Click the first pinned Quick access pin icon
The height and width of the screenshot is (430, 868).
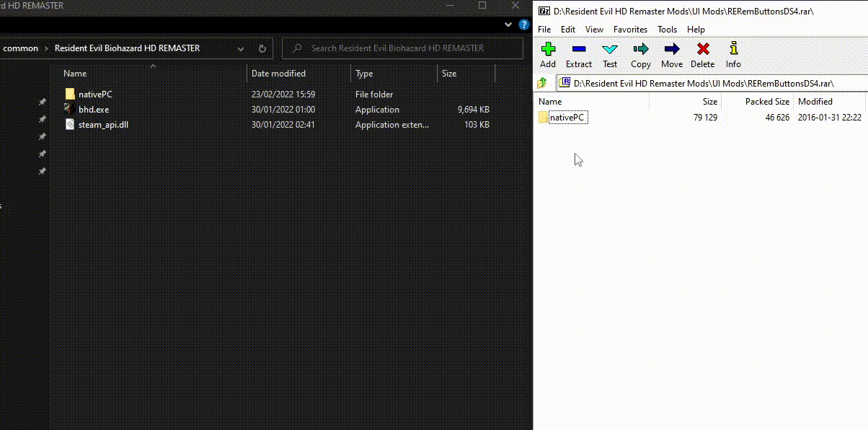click(x=43, y=102)
